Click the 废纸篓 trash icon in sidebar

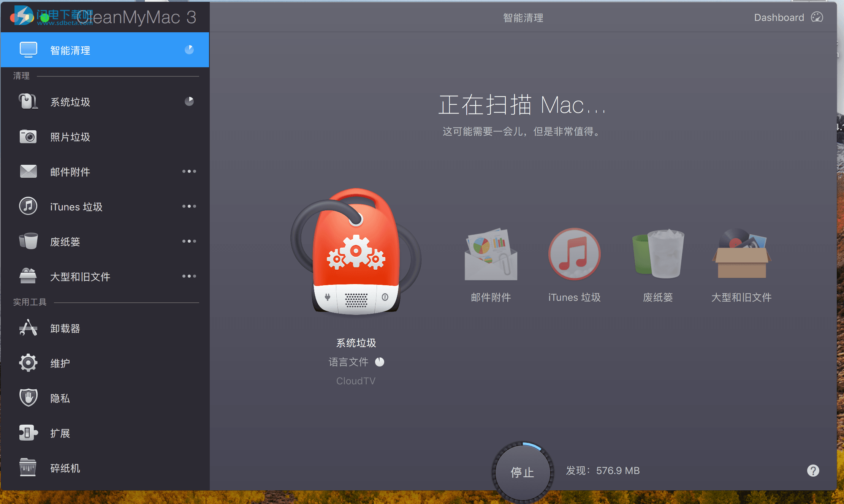pos(29,241)
